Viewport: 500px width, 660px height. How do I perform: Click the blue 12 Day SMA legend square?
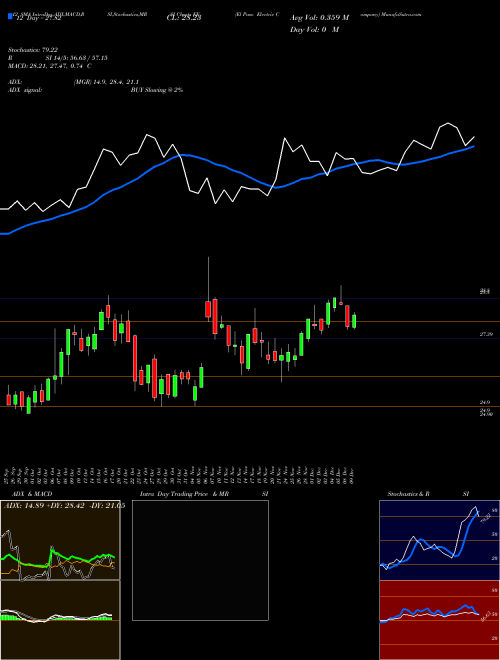10,16
